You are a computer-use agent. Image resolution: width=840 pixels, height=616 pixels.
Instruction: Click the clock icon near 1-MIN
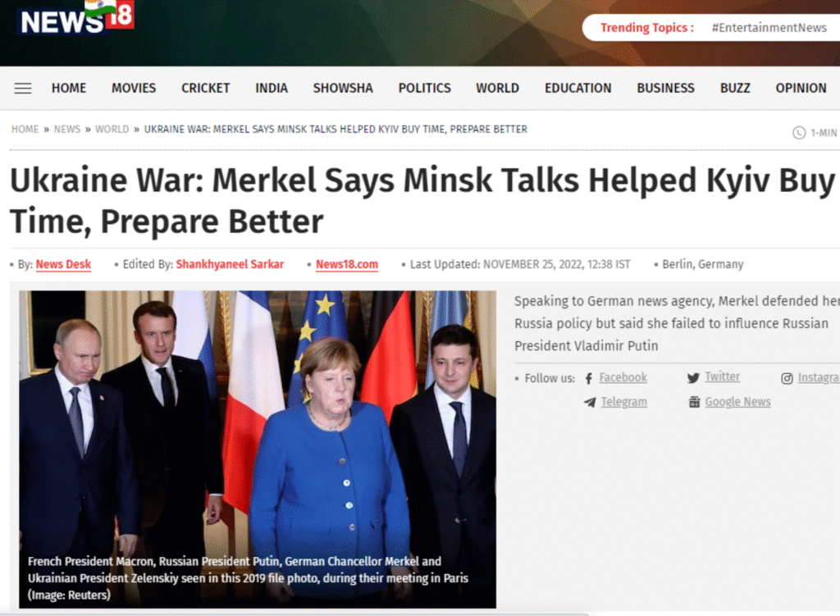(799, 133)
